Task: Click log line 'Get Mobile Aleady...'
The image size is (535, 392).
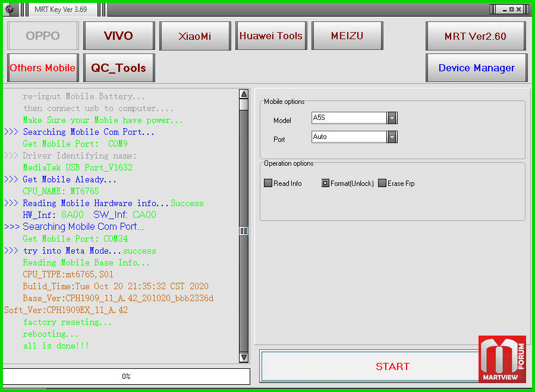Action: click(70, 179)
